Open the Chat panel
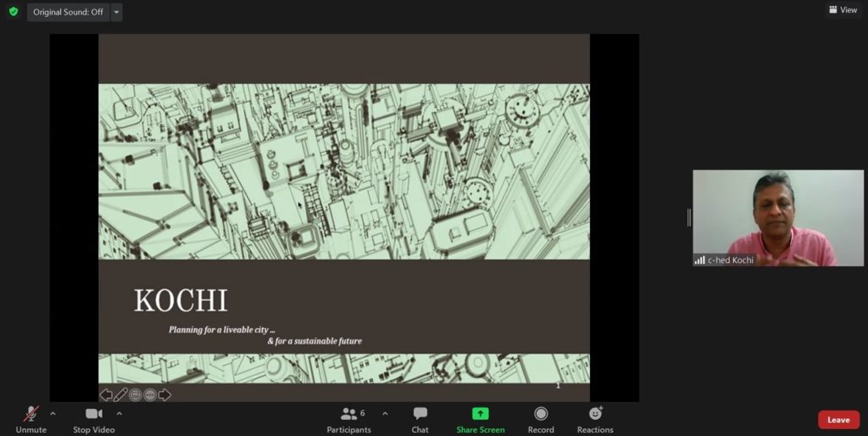868x436 pixels. click(420, 418)
